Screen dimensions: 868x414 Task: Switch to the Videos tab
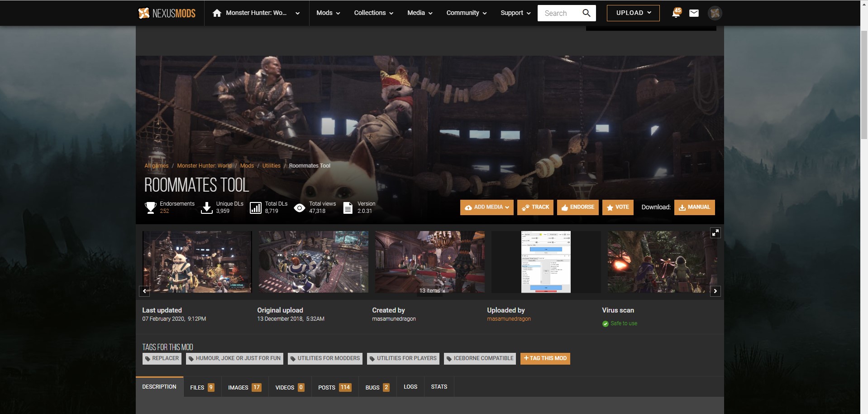click(290, 387)
